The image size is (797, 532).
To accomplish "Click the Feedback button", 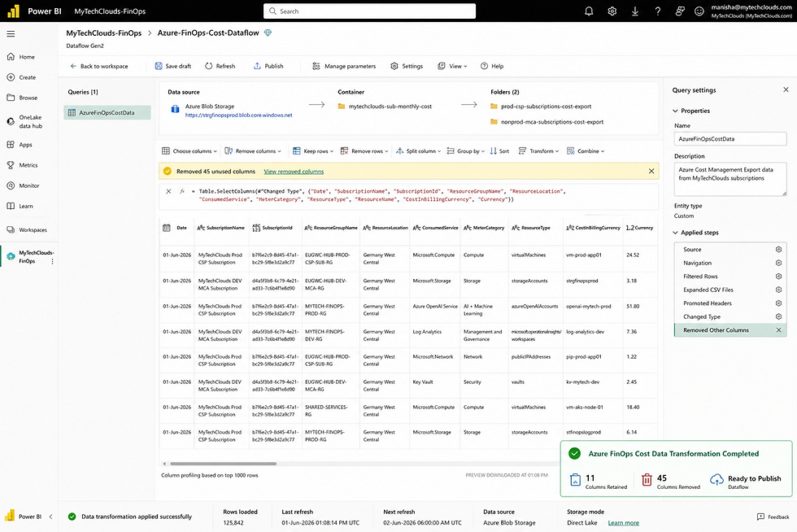I will coord(773,517).
